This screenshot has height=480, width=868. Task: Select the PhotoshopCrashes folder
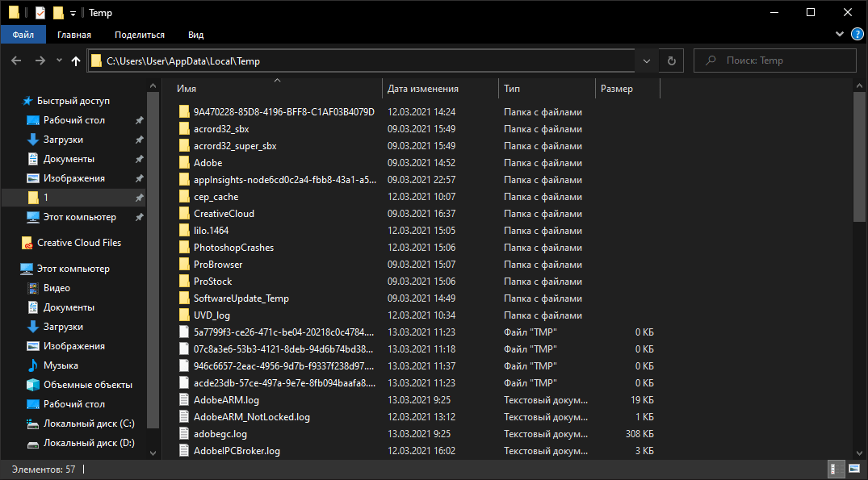(x=233, y=248)
